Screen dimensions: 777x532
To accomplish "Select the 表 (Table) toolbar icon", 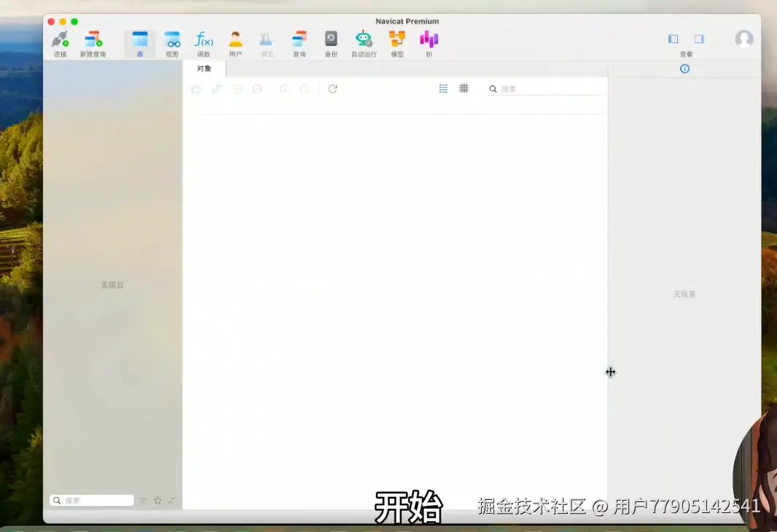I will coord(139,40).
